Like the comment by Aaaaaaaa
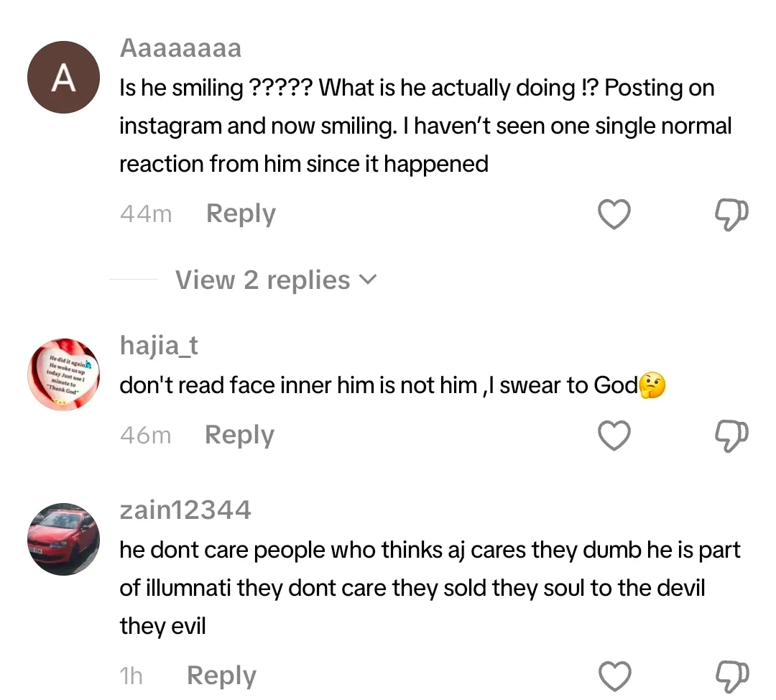Viewport: 776px width, 700px height. tap(614, 215)
